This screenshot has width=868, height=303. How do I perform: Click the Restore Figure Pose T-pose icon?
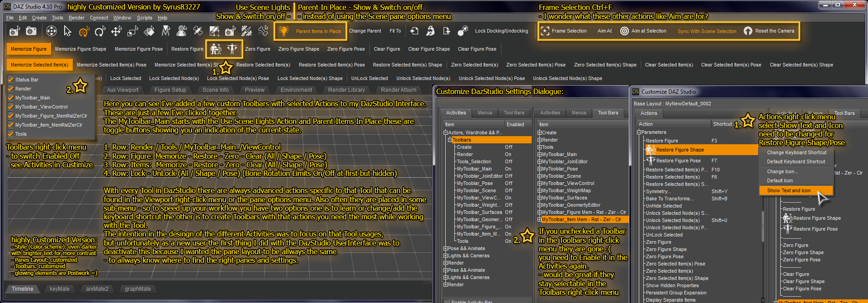pos(232,49)
